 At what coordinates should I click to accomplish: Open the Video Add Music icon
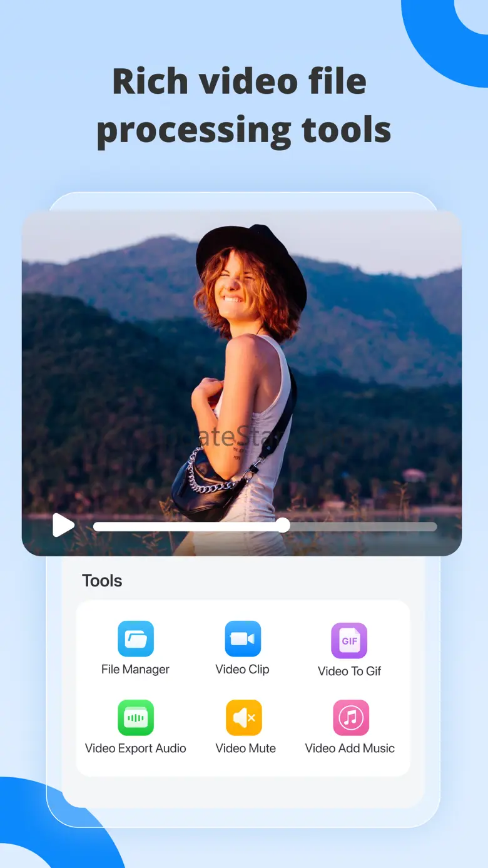pos(351,718)
